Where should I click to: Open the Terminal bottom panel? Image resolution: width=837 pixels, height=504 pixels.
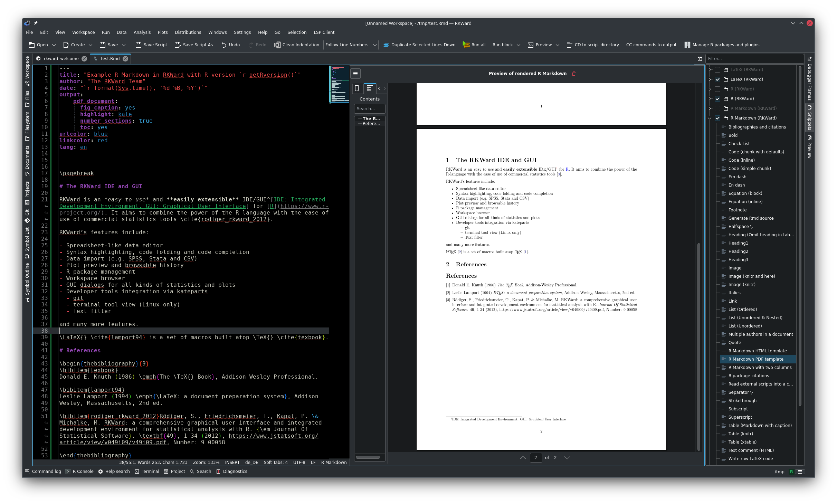[147, 472]
